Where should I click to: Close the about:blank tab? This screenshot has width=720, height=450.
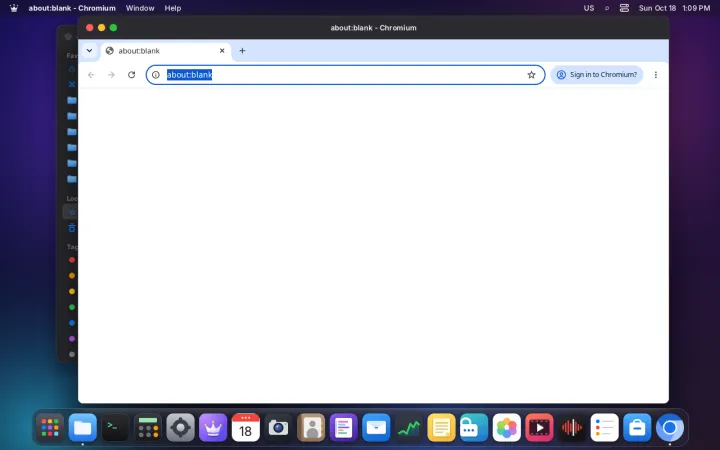[x=222, y=51]
